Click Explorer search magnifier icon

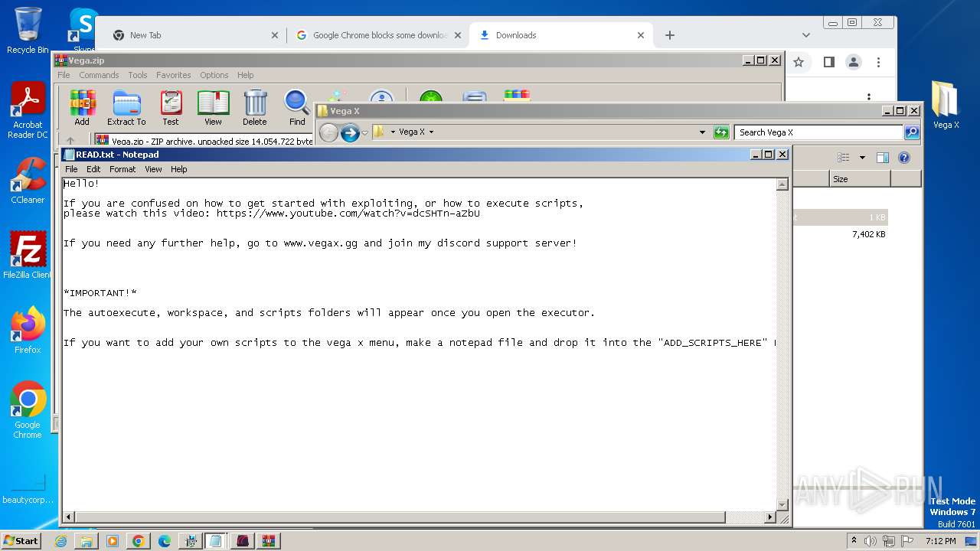pyautogui.click(x=912, y=132)
